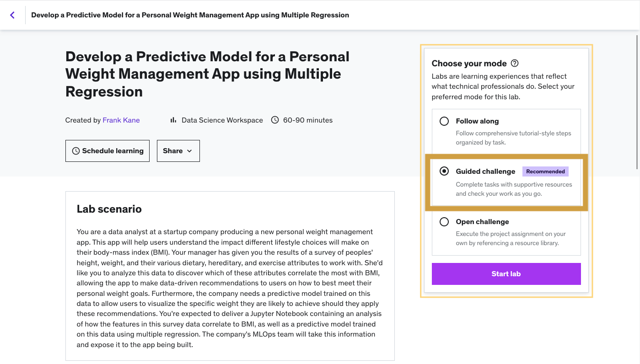Click the clock icon inside Schedule learning
This screenshot has width=640, height=364.
pyautogui.click(x=76, y=151)
